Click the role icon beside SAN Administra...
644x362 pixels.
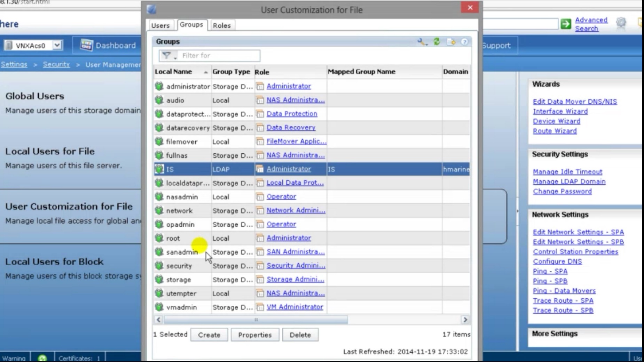coord(260,252)
